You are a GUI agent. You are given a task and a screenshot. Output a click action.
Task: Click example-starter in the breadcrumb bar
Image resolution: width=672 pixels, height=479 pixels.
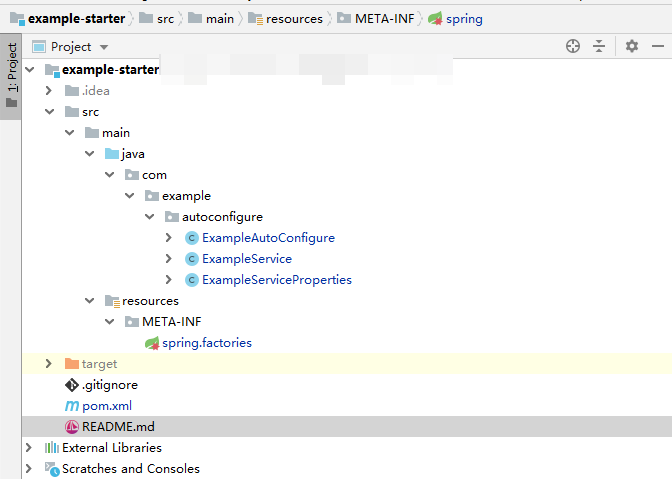tap(68, 19)
